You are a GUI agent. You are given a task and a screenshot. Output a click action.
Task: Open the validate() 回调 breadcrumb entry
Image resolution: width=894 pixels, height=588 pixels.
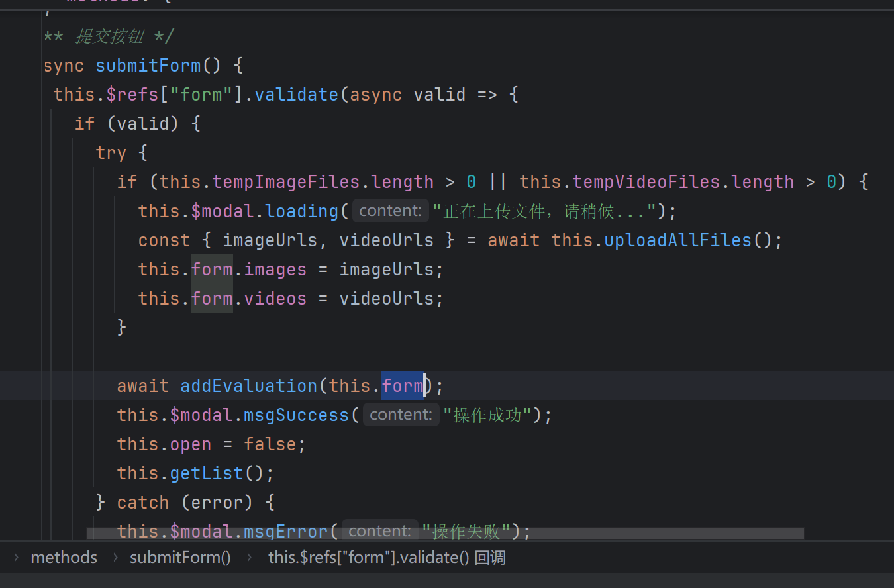coord(387,558)
